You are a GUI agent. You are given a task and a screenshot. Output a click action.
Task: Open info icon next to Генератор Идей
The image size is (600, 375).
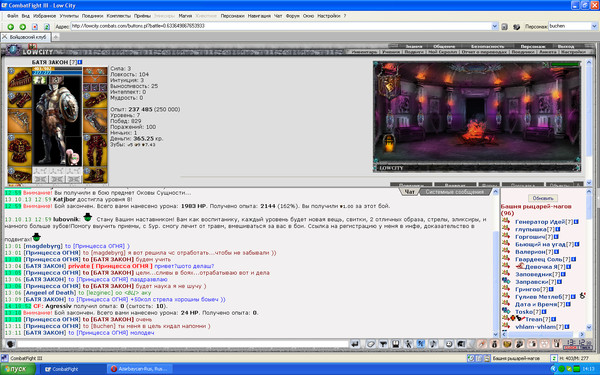[x=576, y=222]
